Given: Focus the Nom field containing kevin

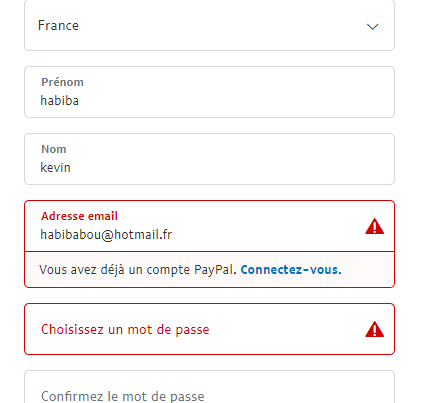Looking at the screenshot, I should 209,159.
